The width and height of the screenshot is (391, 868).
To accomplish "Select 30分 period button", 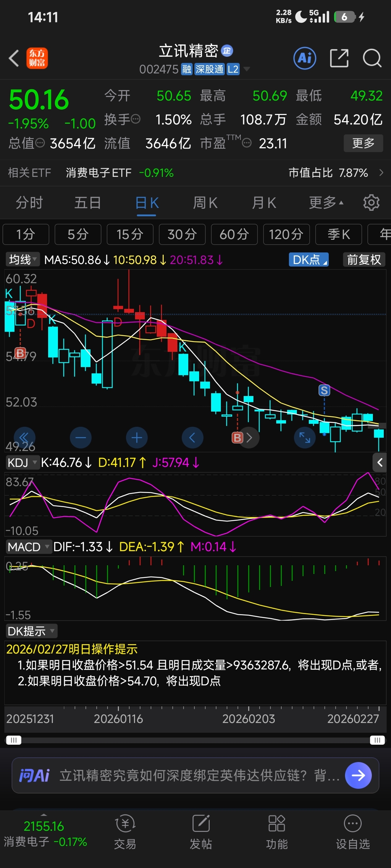I will (182, 234).
